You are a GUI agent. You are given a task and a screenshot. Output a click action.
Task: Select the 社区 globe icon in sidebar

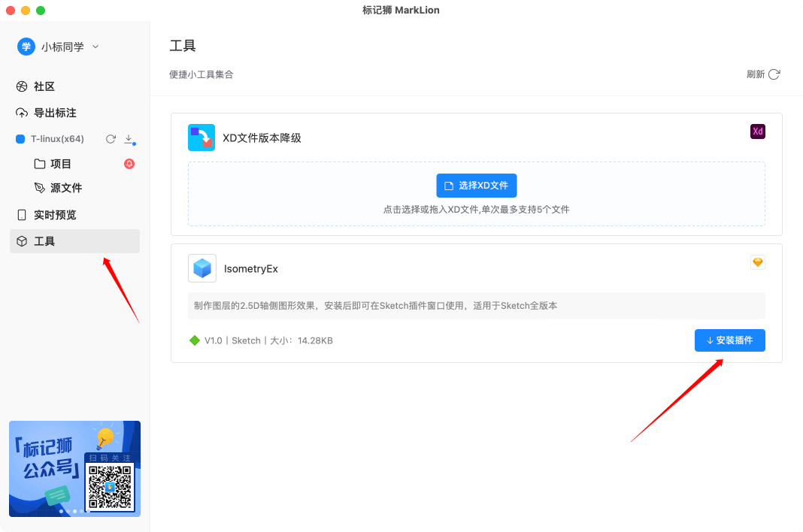(22, 86)
